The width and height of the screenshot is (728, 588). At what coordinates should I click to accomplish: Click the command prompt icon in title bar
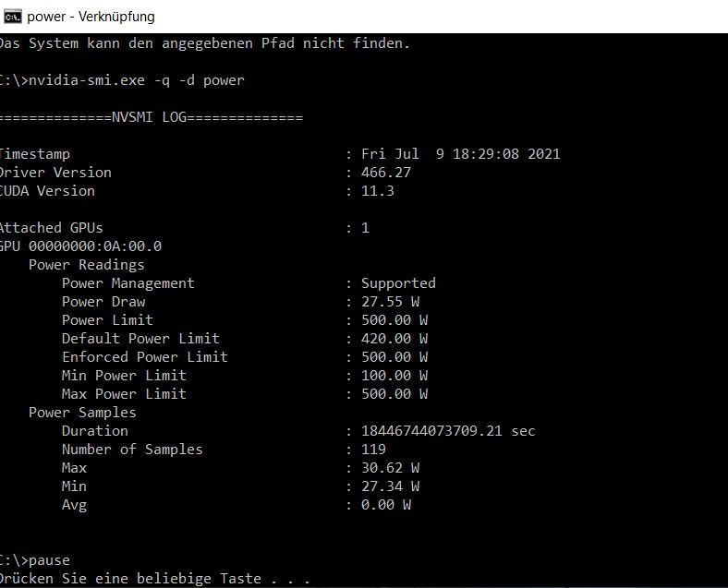click(13, 16)
